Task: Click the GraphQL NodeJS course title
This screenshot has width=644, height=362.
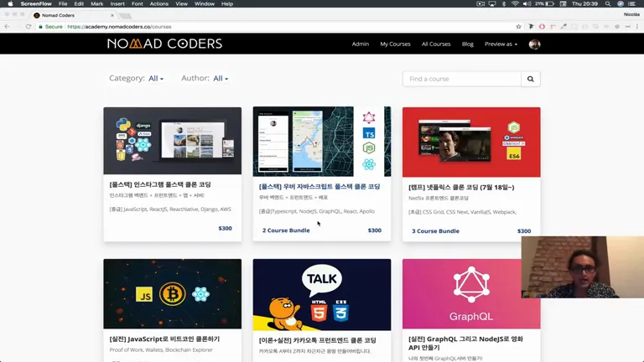Action: (465, 343)
